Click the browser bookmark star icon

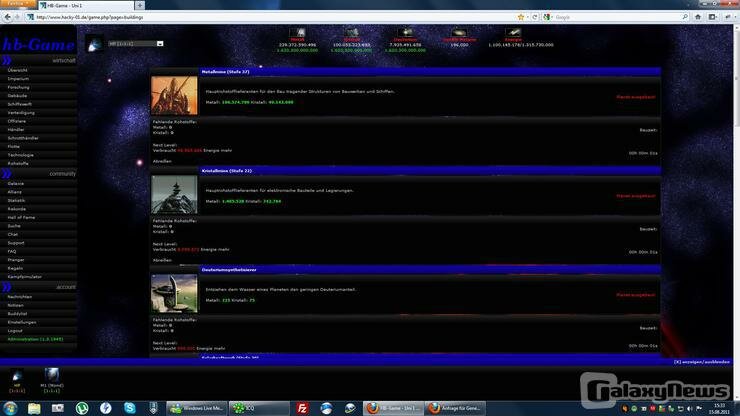coord(521,17)
